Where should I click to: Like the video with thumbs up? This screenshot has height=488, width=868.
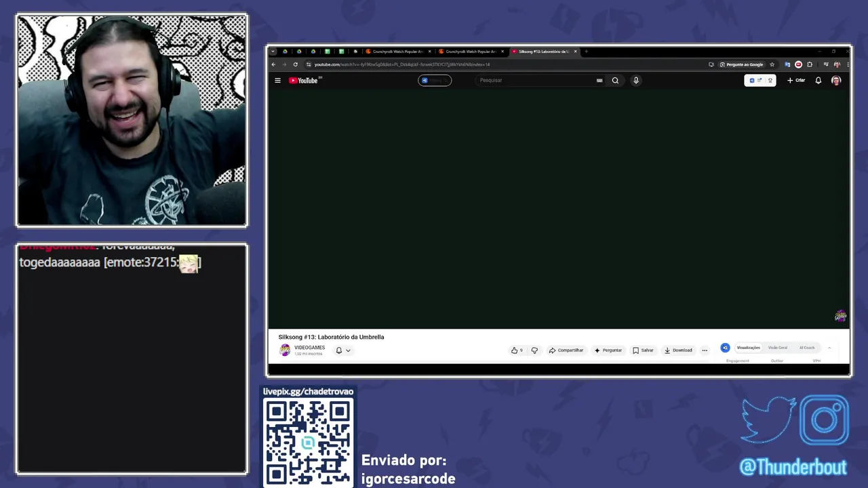pos(517,350)
